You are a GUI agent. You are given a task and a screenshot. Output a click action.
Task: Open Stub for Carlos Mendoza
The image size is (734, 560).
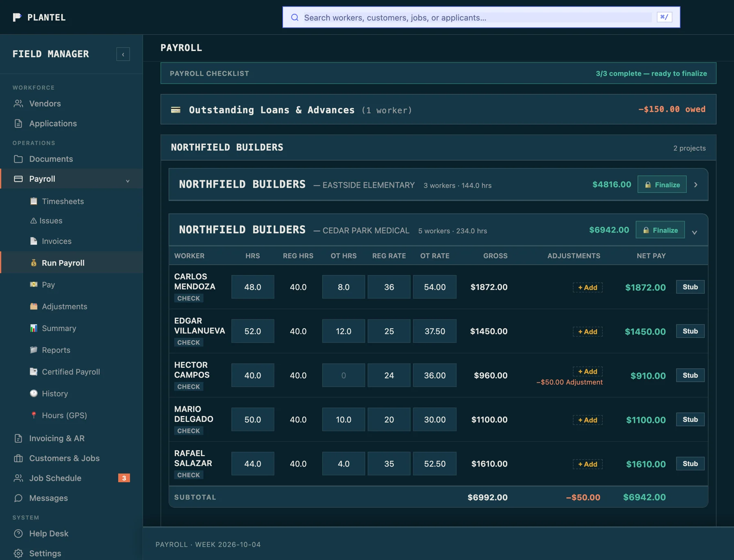[690, 287]
